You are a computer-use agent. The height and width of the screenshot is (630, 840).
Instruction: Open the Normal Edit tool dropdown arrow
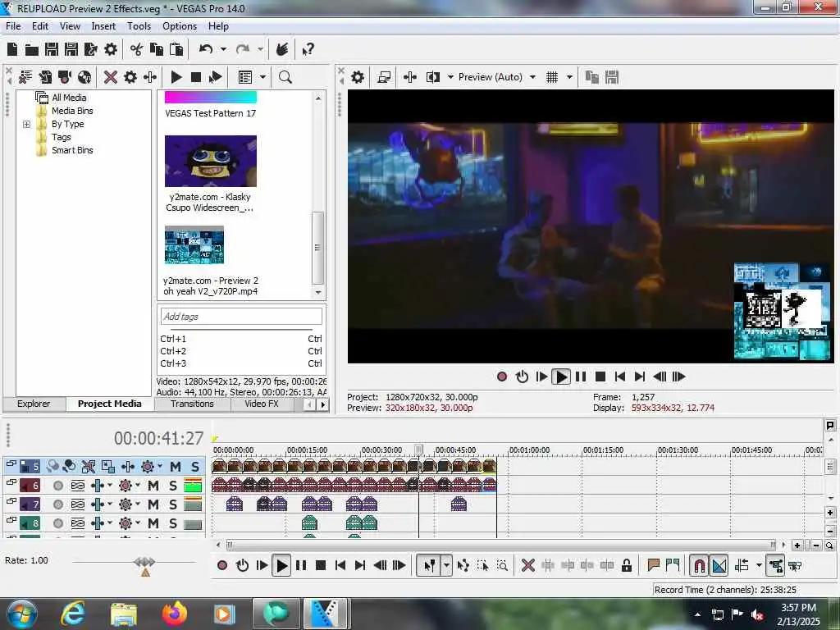(445, 566)
